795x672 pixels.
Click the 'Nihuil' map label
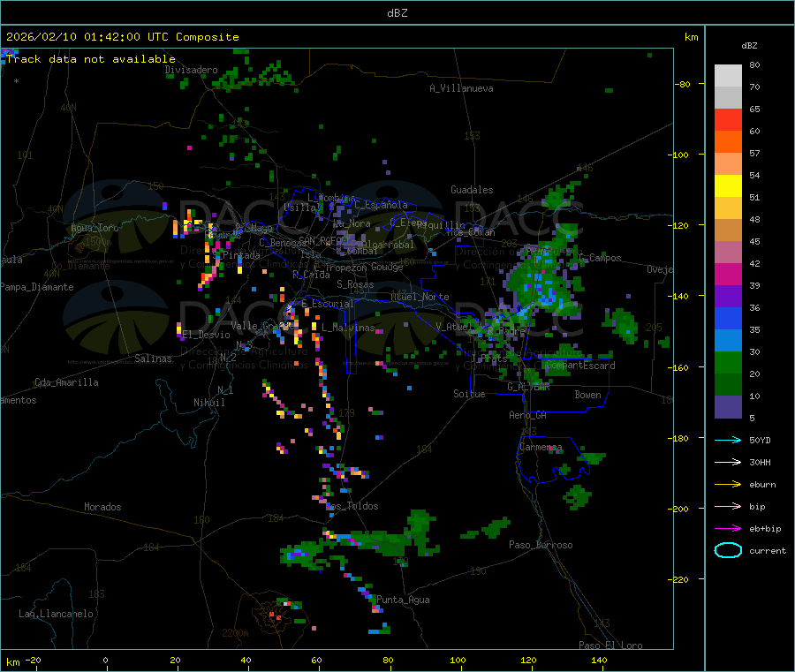click(209, 403)
